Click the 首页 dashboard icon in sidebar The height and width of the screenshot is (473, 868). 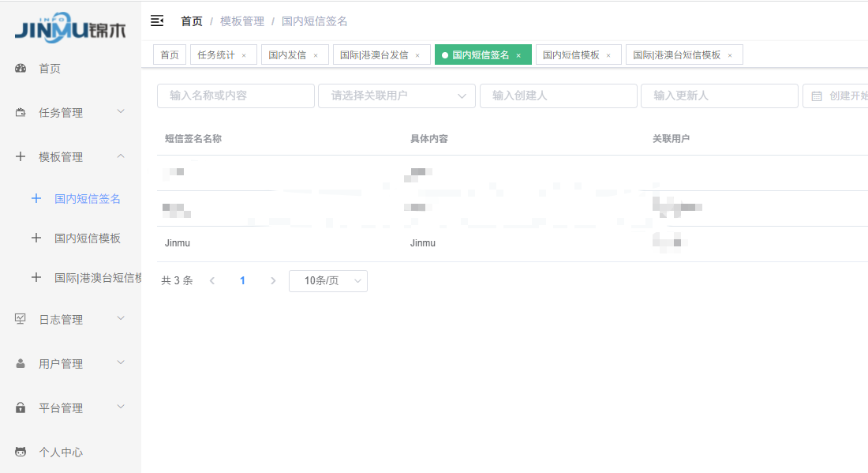pos(21,69)
